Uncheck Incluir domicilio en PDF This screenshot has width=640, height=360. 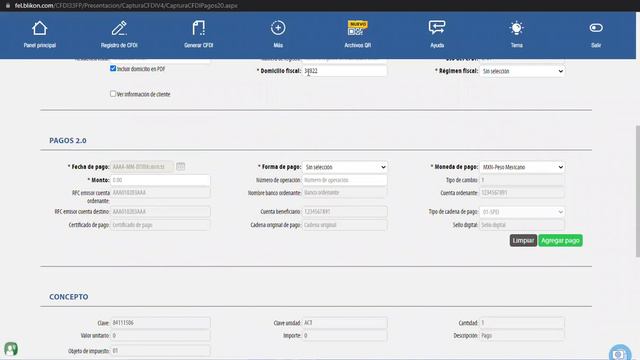113,69
